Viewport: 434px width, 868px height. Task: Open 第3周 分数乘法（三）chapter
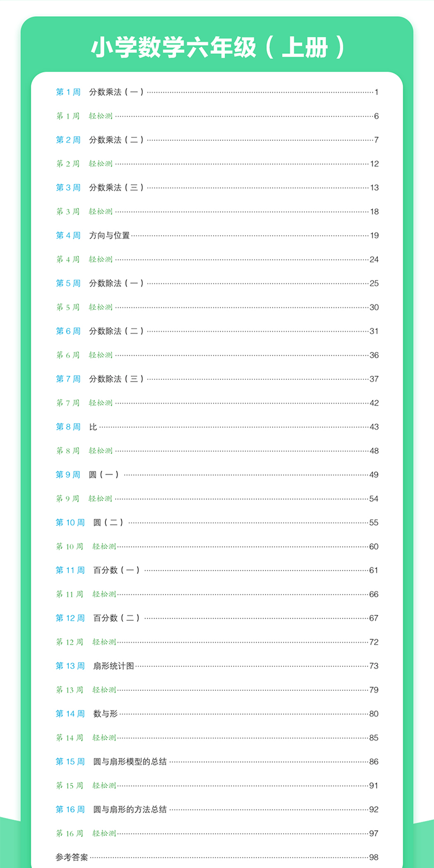[x=217, y=188]
